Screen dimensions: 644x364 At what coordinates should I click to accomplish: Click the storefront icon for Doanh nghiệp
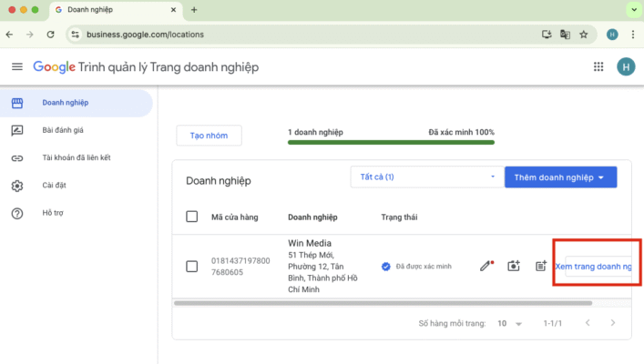[x=17, y=103]
